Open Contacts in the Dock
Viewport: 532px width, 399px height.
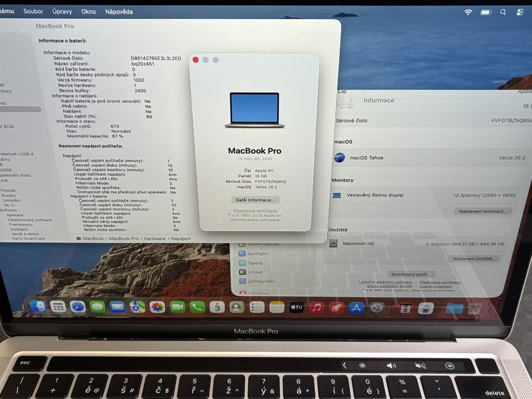(237, 308)
